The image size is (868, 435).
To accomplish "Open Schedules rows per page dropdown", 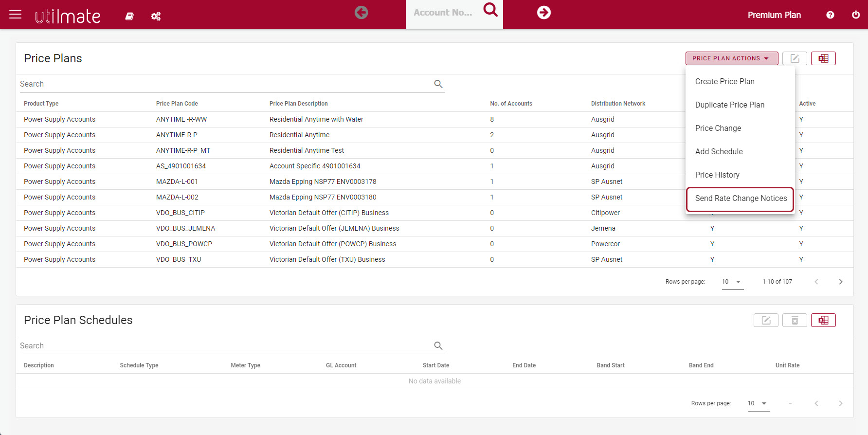I will pos(759,403).
